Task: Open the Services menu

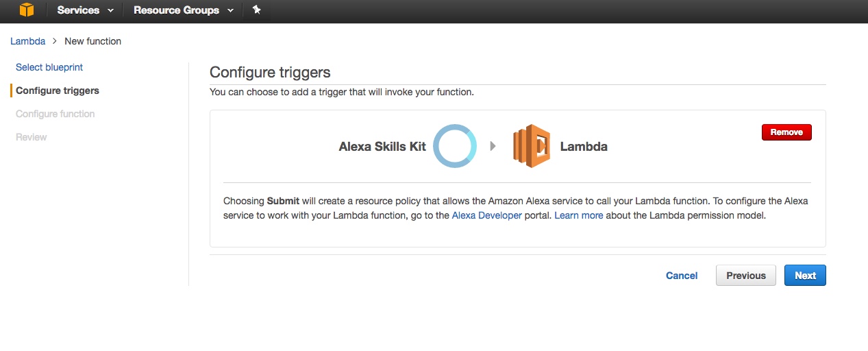Action: tap(78, 10)
